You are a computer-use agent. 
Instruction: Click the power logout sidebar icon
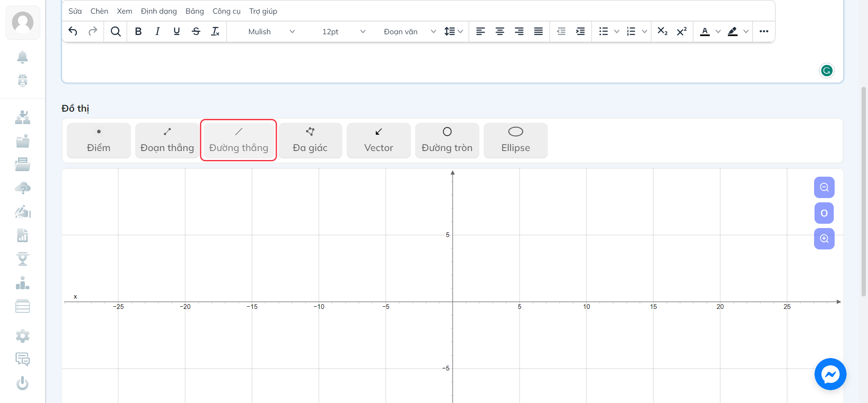point(23,383)
